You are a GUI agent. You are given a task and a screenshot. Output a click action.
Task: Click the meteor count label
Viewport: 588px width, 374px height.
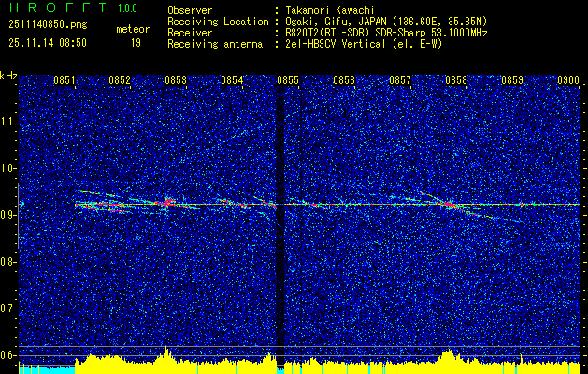(133, 29)
